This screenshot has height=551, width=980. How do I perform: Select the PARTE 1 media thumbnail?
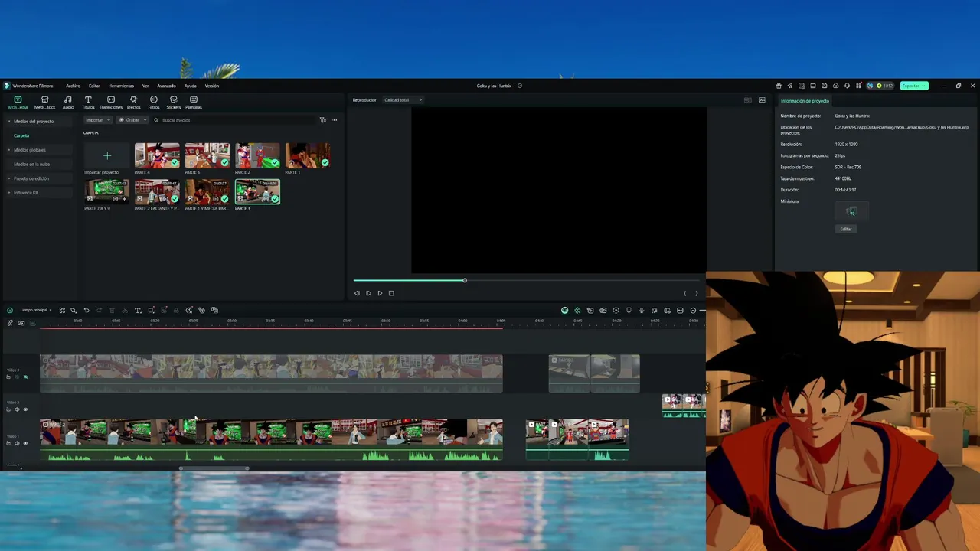click(308, 155)
